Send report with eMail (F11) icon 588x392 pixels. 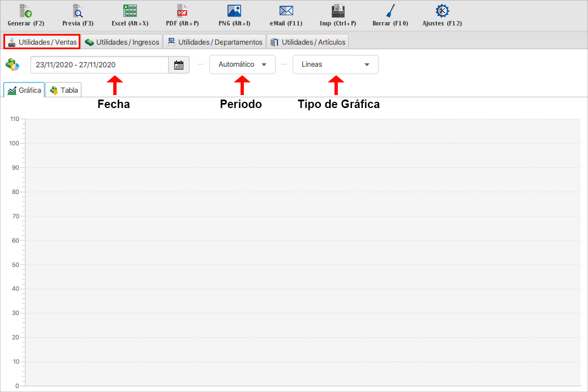point(286,11)
